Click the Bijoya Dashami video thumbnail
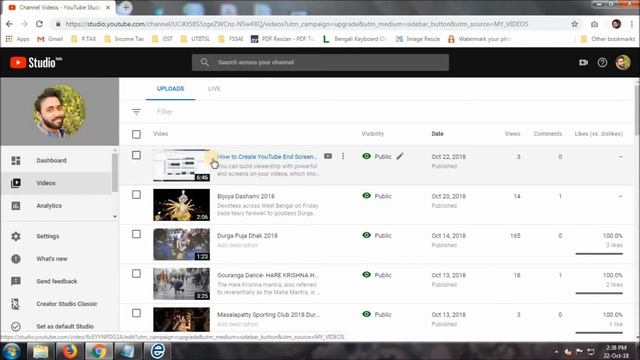Image resolution: width=640 pixels, height=360 pixels. tap(181, 205)
